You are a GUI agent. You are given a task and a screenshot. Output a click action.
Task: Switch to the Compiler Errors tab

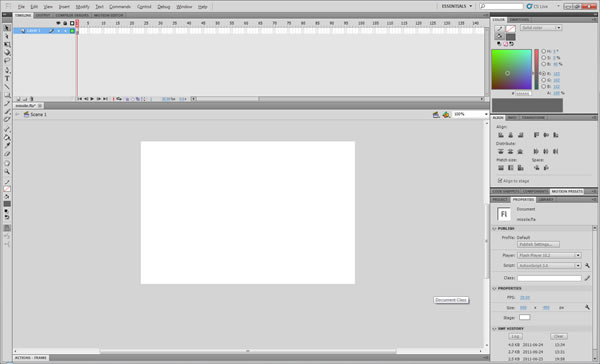click(72, 15)
